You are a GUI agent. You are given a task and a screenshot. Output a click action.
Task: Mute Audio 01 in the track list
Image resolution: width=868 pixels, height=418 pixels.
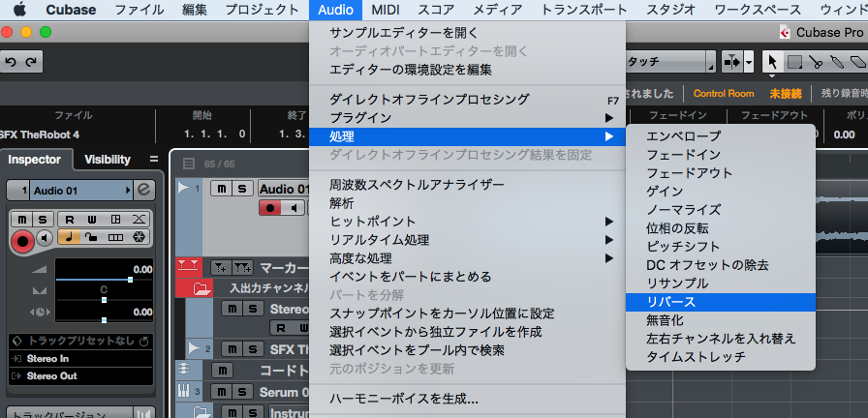click(x=222, y=189)
